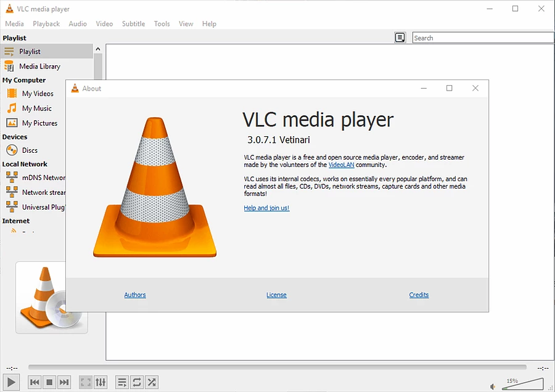This screenshot has width=555, height=392.
Task: Skip to previous media track
Action: pyautogui.click(x=35, y=382)
